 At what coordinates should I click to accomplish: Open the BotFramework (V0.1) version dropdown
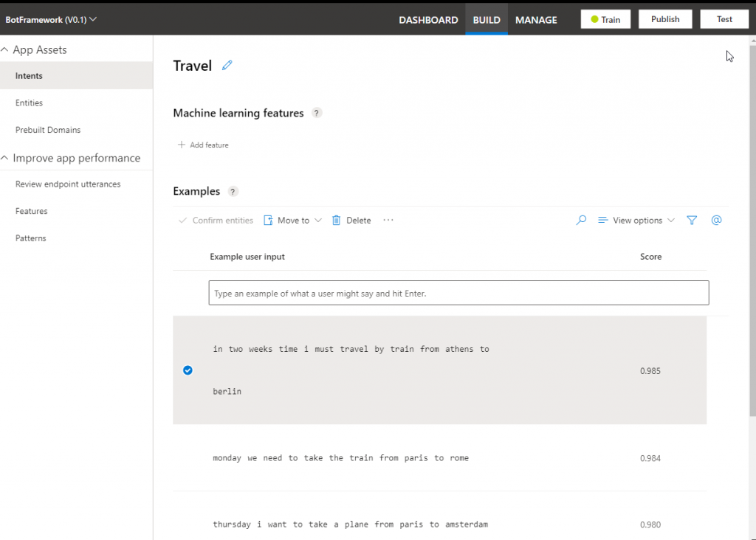(51, 20)
